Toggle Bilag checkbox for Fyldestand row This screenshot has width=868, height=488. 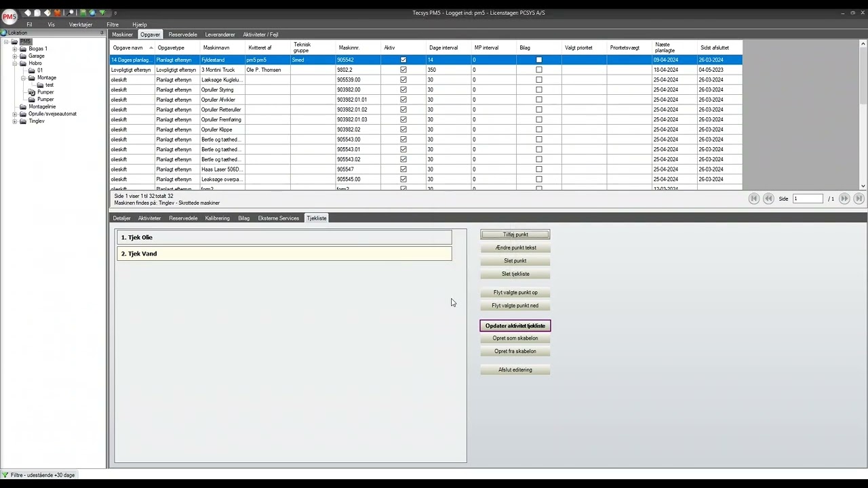point(539,60)
